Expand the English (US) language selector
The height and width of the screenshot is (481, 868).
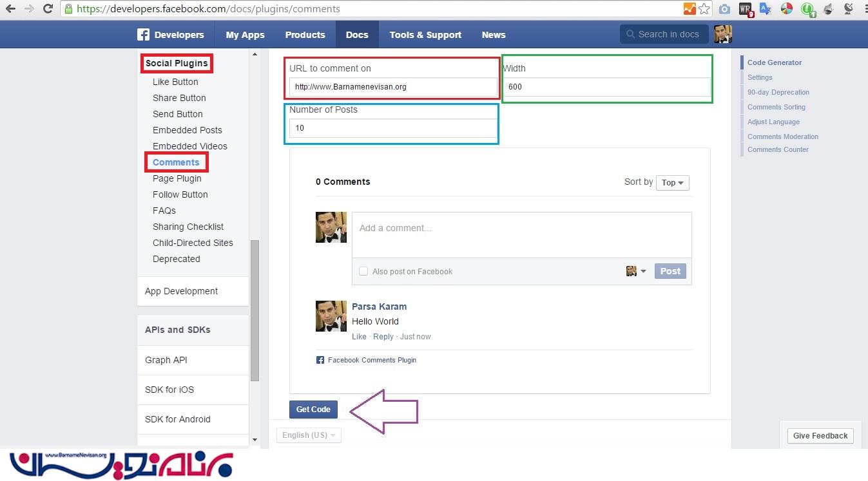(309, 435)
